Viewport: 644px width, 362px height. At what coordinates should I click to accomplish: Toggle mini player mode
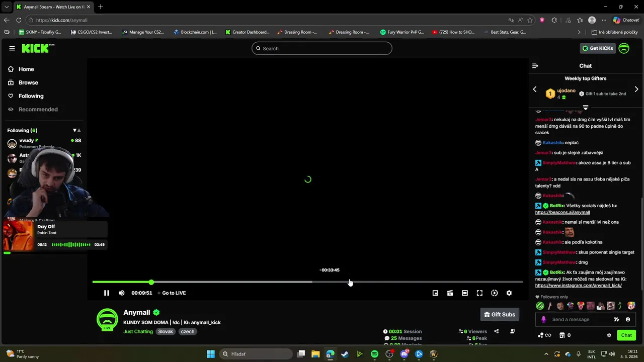tap(435, 293)
